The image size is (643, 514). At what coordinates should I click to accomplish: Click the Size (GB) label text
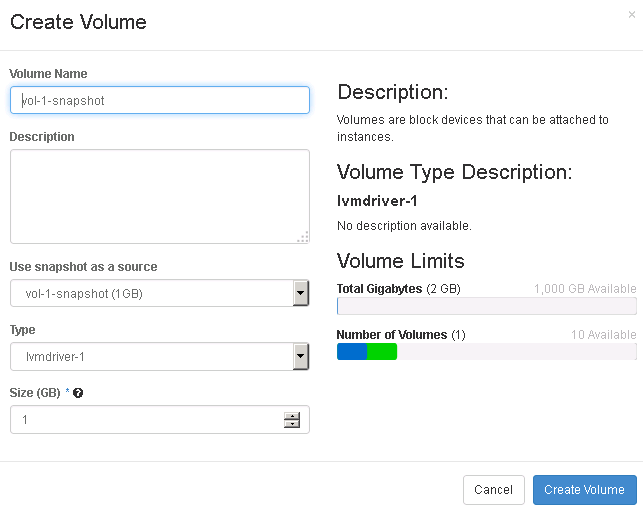pyautogui.click(x=36, y=393)
